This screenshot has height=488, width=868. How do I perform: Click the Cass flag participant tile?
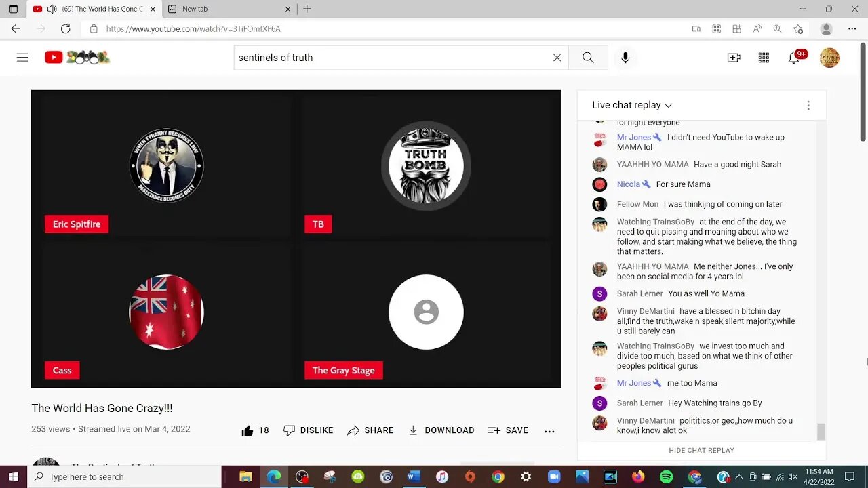166,312
